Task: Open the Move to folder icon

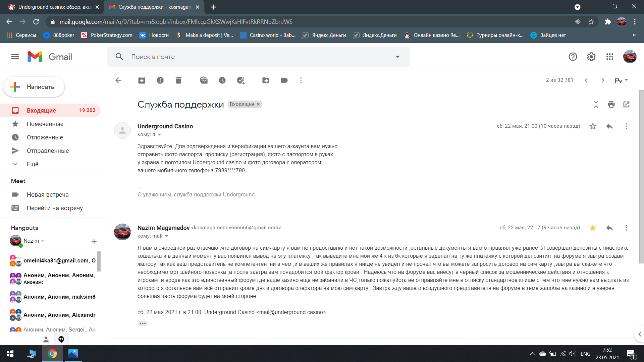Action: [x=266, y=80]
